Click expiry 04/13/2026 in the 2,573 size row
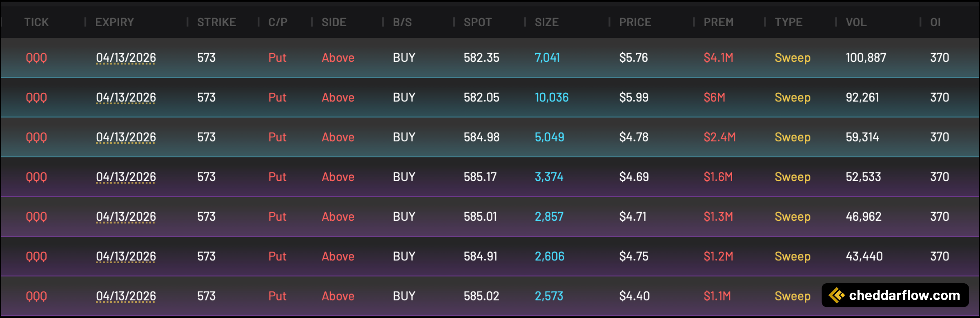Viewport: 980px width, 318px height. [126, 296]
